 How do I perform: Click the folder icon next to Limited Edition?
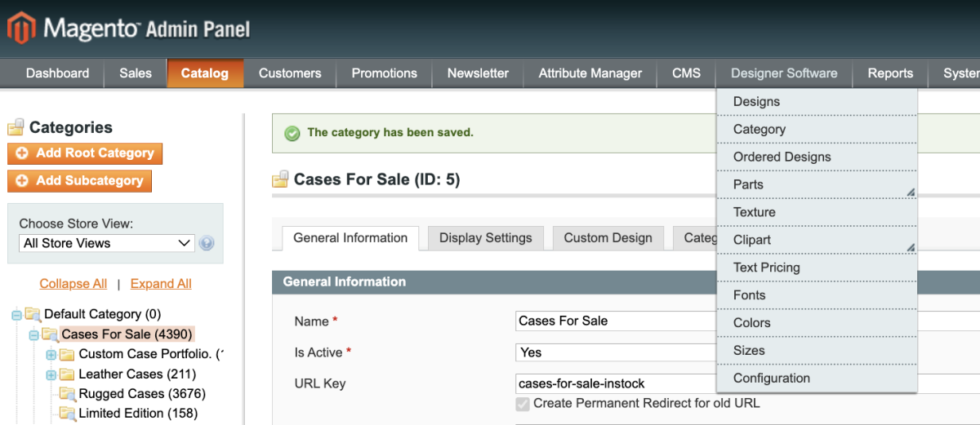pyautogui.click(x=67, y=414)
